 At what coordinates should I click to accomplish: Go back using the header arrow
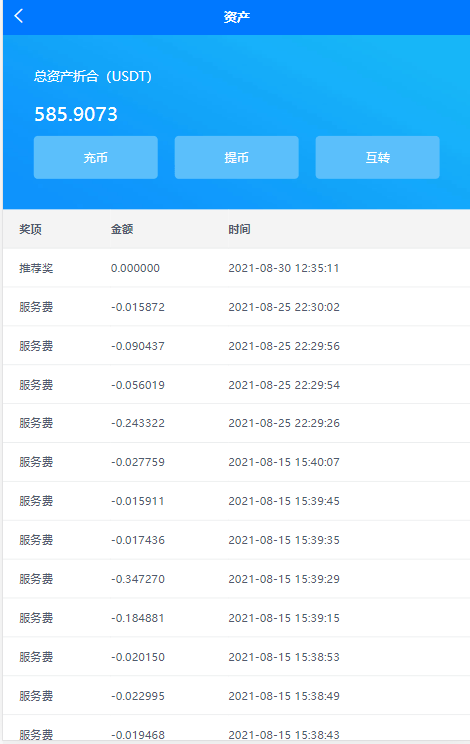click(19, 16)
